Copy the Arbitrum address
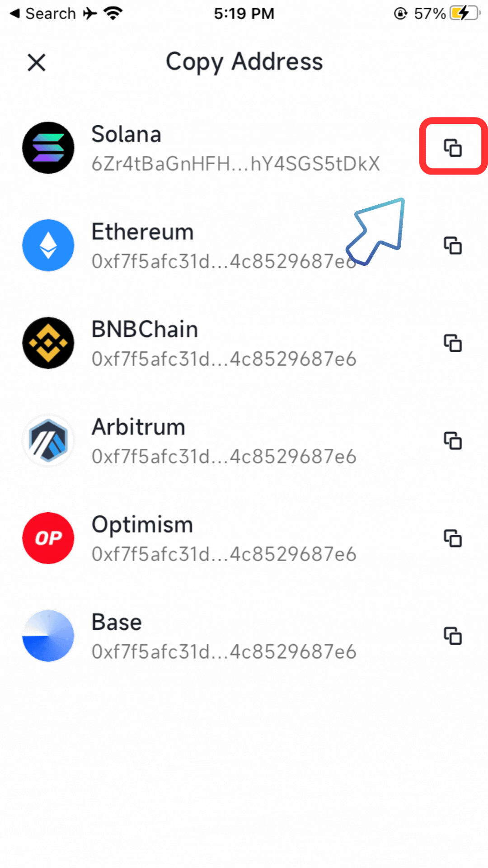The width and height of the screenshot is (488, 868). (453, 441)
